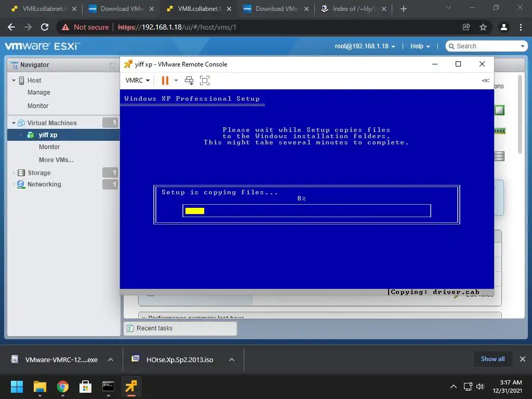Enter full screen mode in VMRC
The image size is (532, 399).
point(205,81)
